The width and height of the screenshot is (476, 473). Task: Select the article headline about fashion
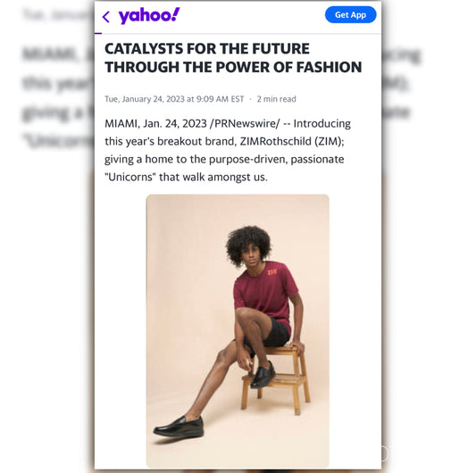coord(233,58)
